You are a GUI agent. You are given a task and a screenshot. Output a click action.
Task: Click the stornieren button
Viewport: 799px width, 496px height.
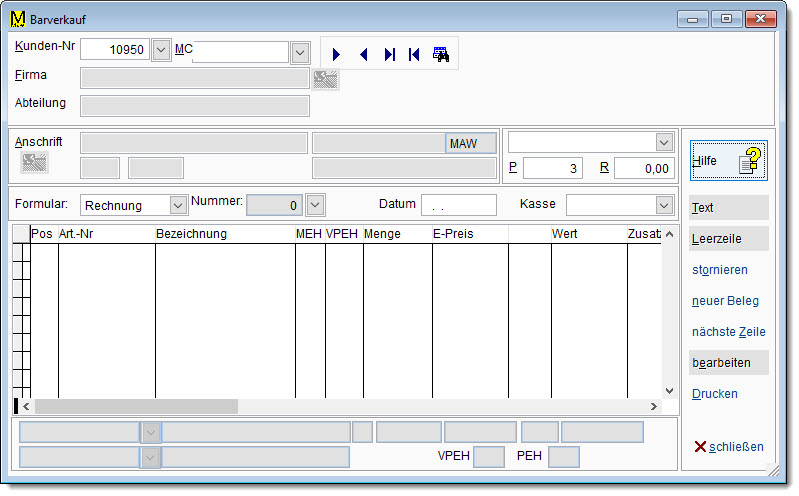coord(720,270)
